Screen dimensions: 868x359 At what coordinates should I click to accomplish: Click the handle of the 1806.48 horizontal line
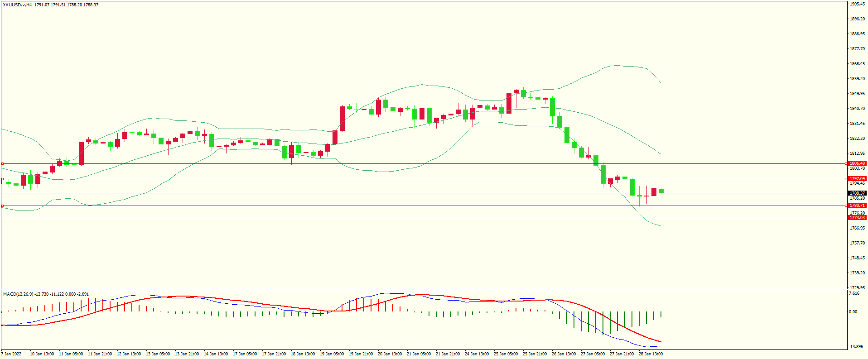click(2, 163)
